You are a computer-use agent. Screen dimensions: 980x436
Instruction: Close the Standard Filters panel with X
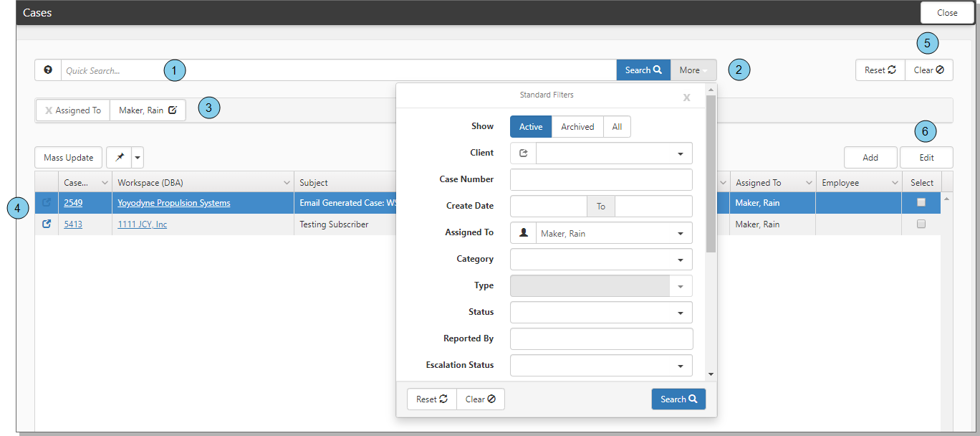click(x=686, y=98)
